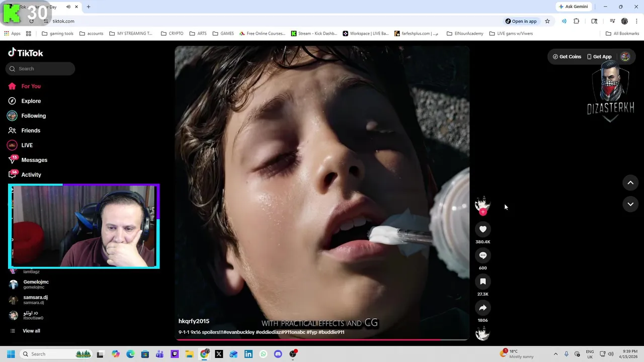Open WhatsApp from the taskbar

[263, 354]
